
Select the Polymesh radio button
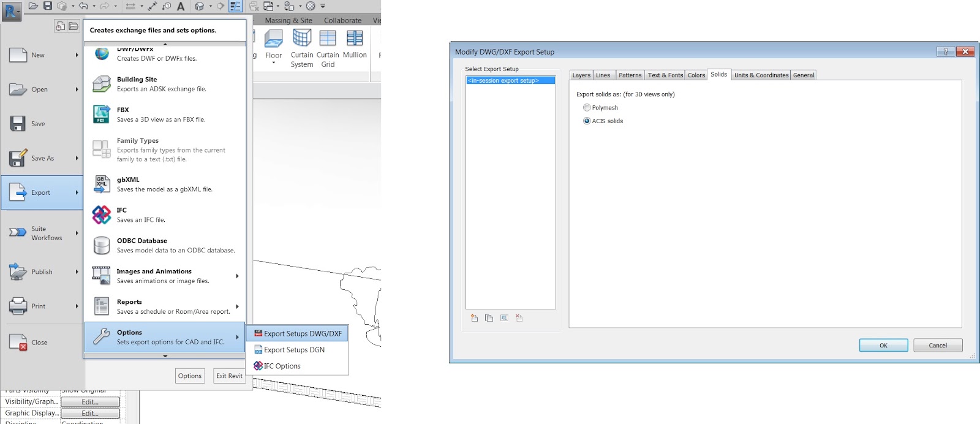click(x=587, y=107)
